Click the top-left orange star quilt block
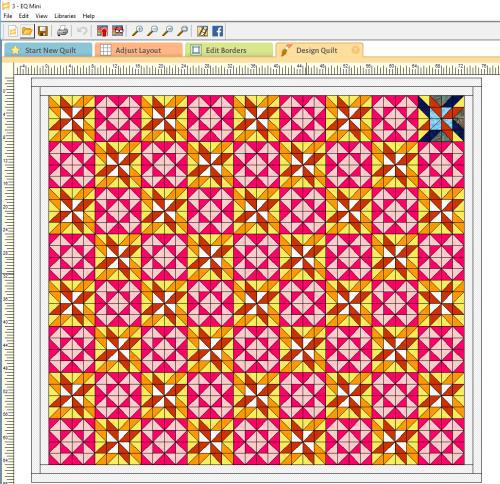The height and width of the screenshot is (484, 500). click(72, 119)
